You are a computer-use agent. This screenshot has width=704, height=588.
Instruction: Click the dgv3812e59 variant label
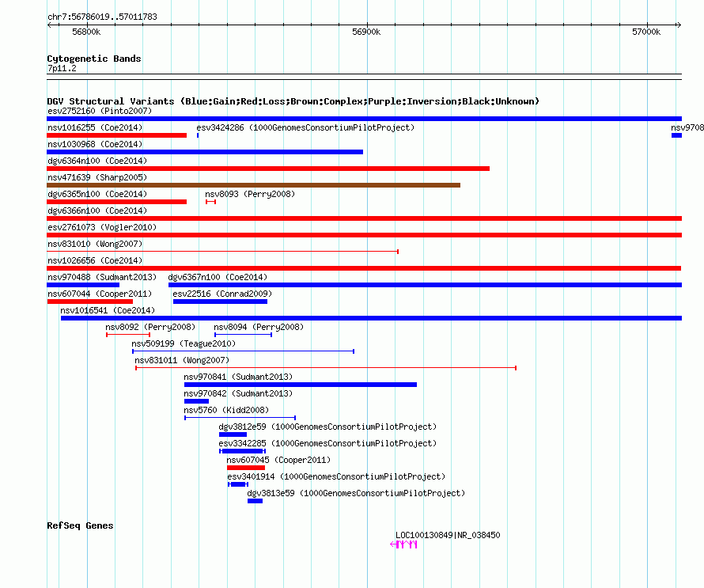coord(327,427)
